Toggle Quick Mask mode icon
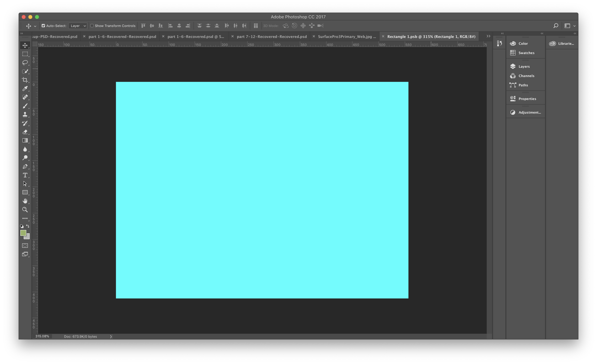 pos(25,245)
